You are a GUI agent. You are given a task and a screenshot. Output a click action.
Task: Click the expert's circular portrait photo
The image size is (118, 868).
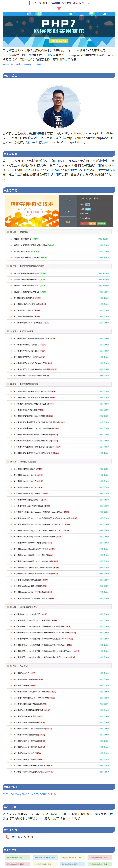59,107
